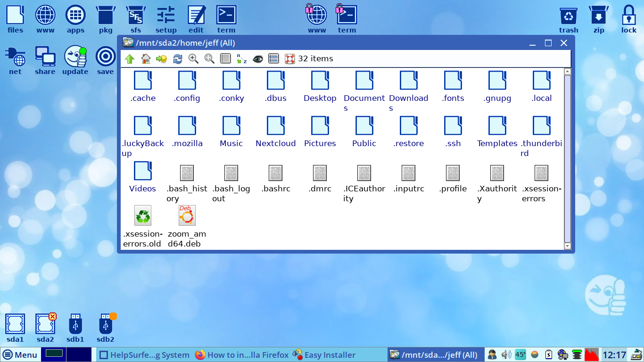
Task: Click the 12:17 clock in tray
Action: point(614,354)
